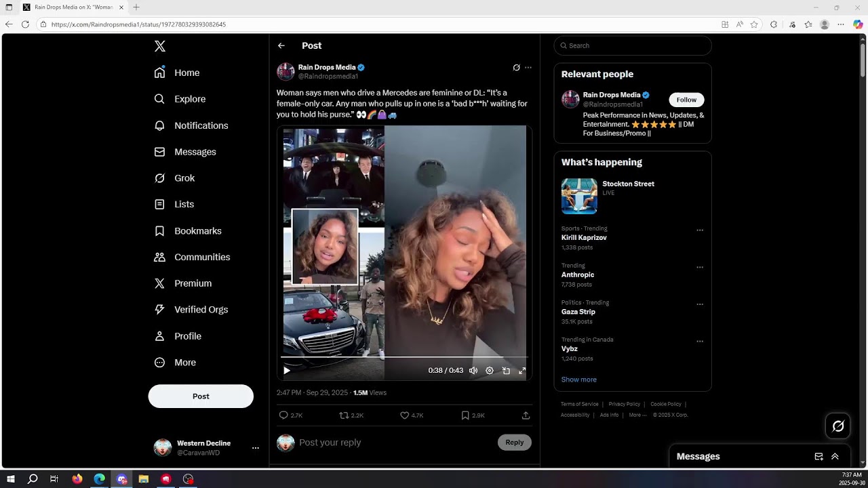Follow Rain Drops Media

pyautogui.click(x=686, y=100)
